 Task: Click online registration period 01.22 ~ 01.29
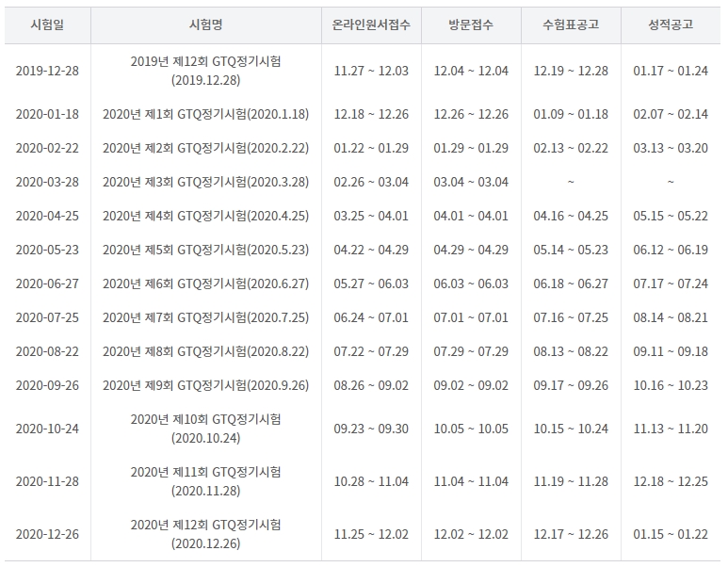tap(371, 148)
